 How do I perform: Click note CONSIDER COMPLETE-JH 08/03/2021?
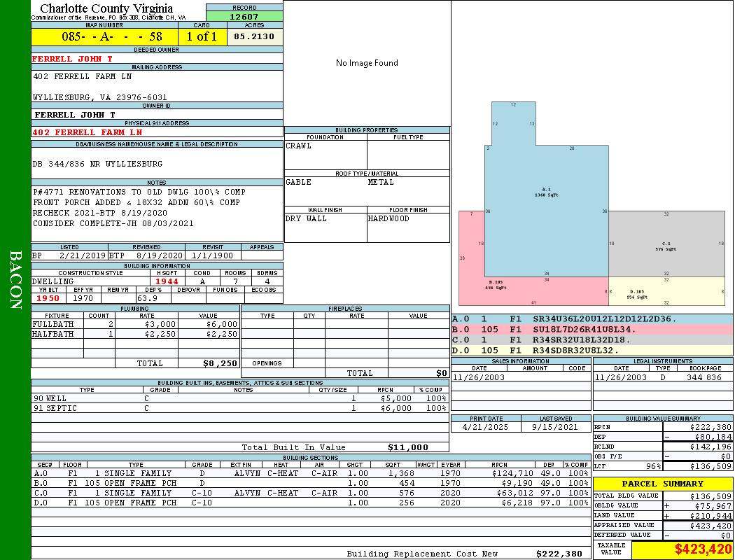tap(113, 223)
